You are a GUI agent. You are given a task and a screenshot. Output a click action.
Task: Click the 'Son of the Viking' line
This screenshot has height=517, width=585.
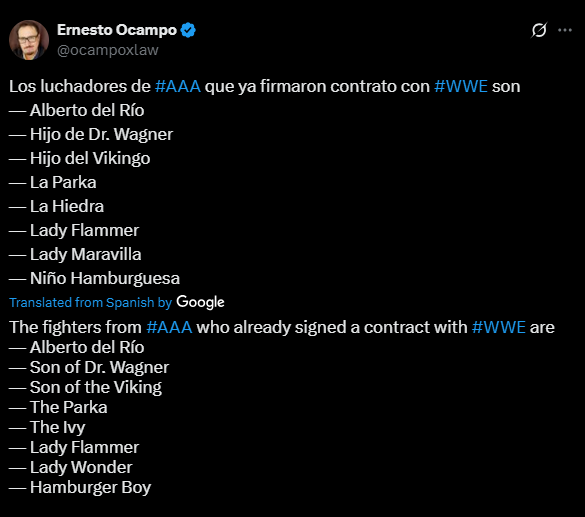pos(85,387)
